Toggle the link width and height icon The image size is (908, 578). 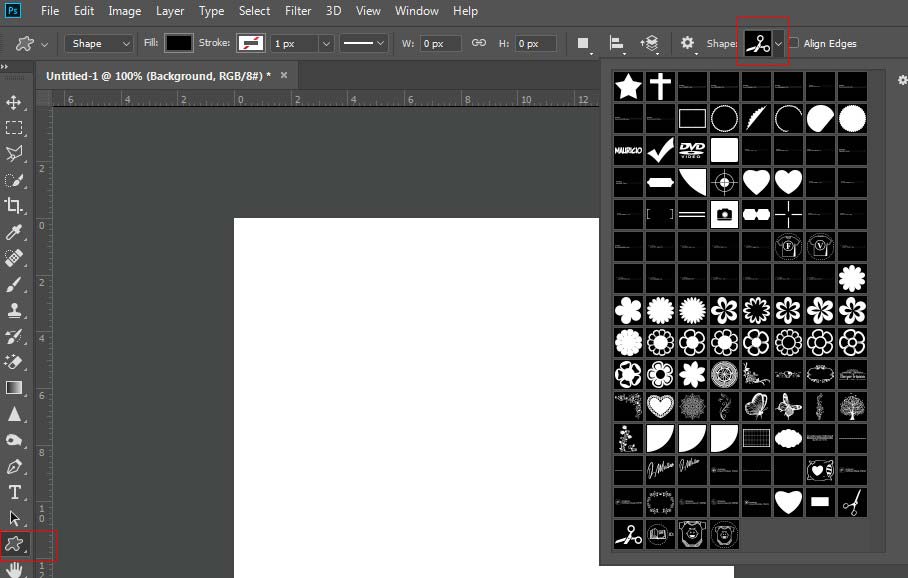(479, 44)
